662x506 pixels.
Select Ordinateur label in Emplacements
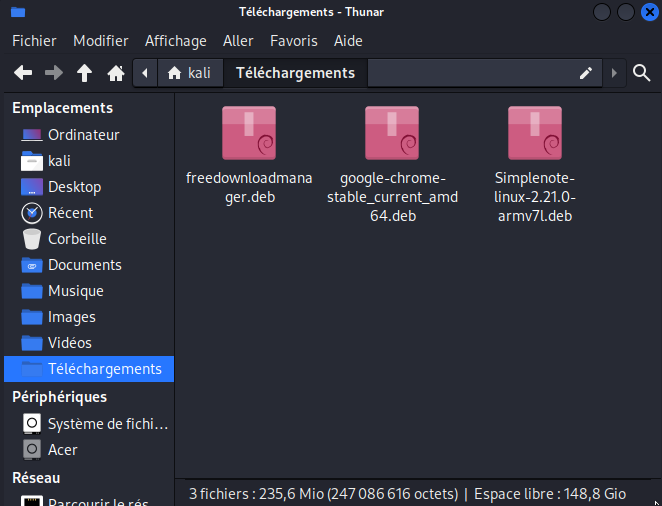coord(84,135)
